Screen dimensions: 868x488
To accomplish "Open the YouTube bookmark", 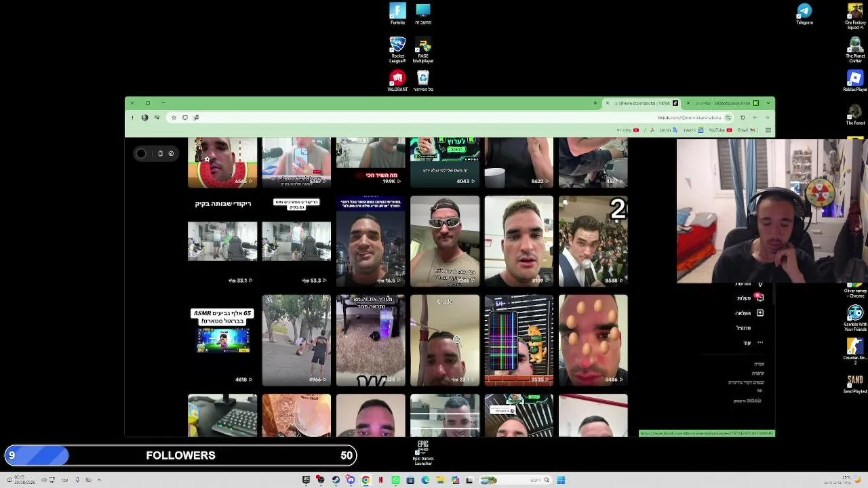I will 719,129.
